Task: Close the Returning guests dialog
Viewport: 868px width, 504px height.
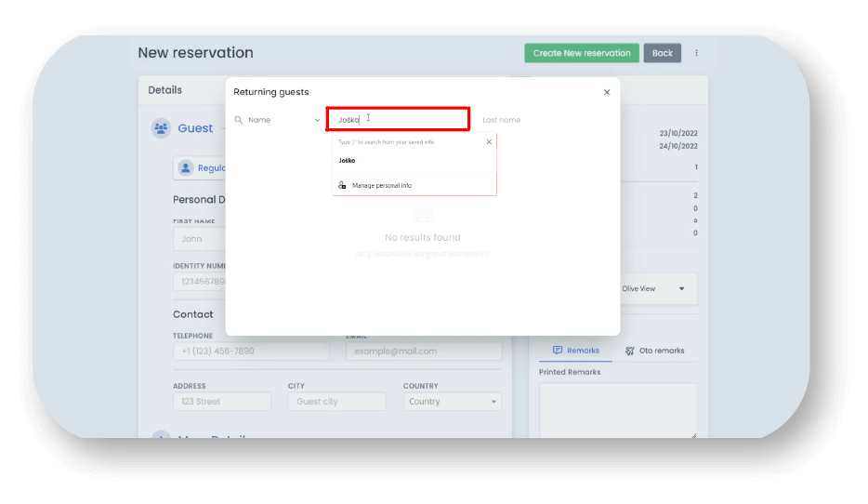Action: point(607,92)
